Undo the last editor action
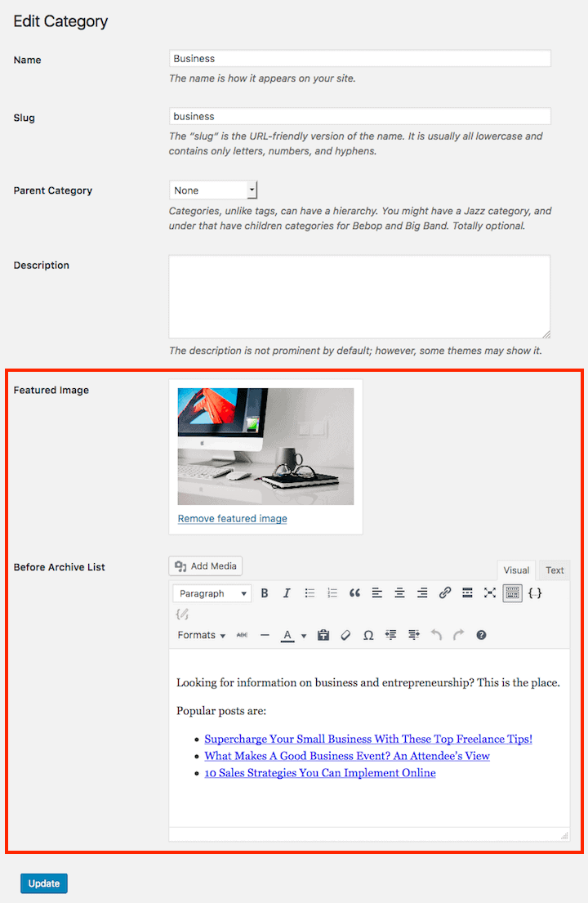Viewport: 588px width, 903px height. [436, 635]
